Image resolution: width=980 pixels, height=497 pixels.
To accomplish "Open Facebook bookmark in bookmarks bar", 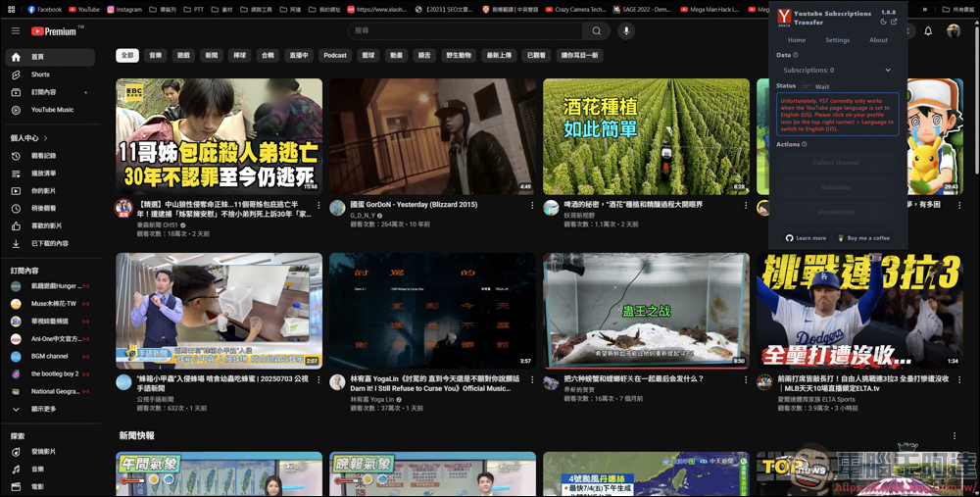I will pyautogui.click(x=44, y=10).
